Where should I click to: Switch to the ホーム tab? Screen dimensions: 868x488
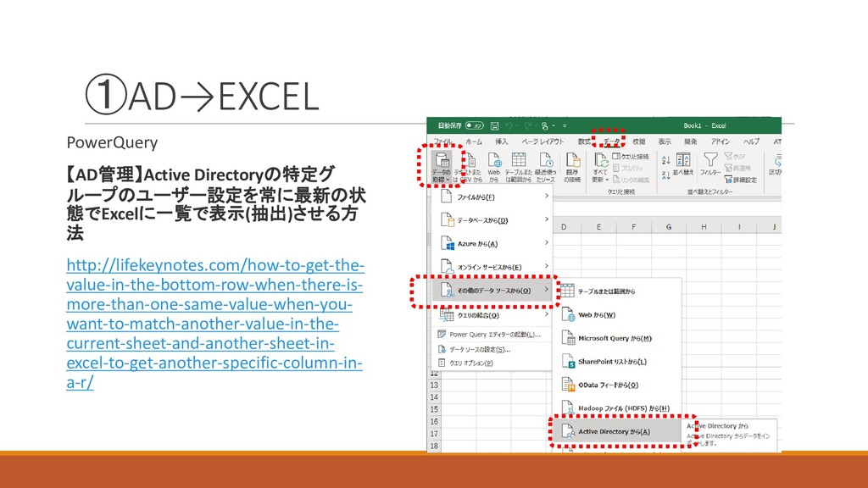[x=474, y=141]
